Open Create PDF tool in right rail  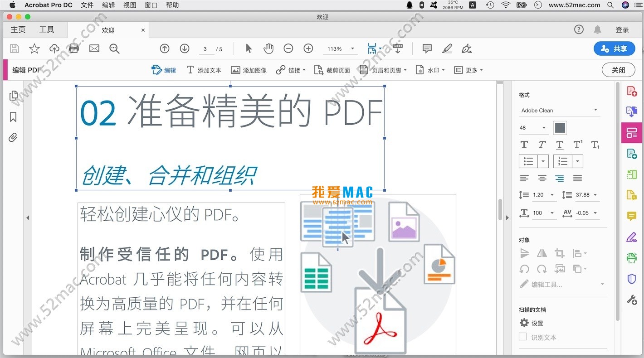point(632,91)
